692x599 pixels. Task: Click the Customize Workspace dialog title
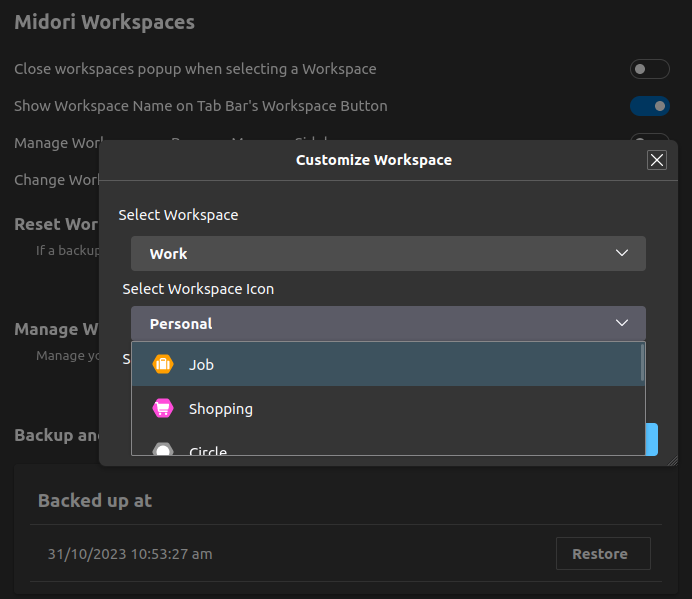374,160
